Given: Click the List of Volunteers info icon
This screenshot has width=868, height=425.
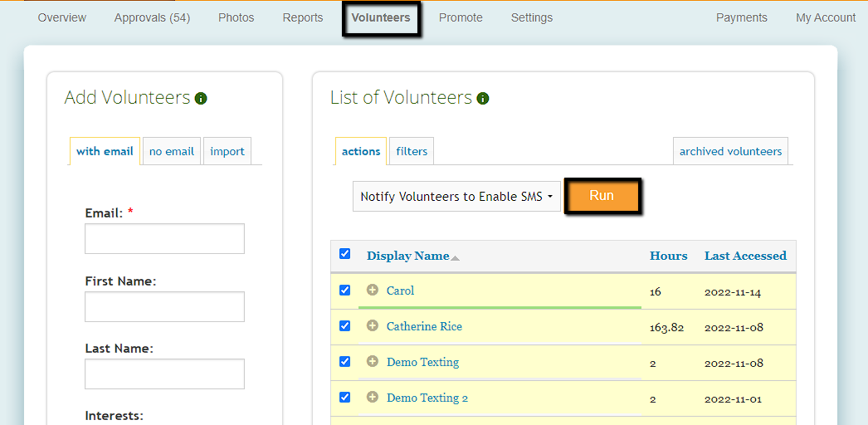Looking at the screenshot, I should (x=483, y=99).
